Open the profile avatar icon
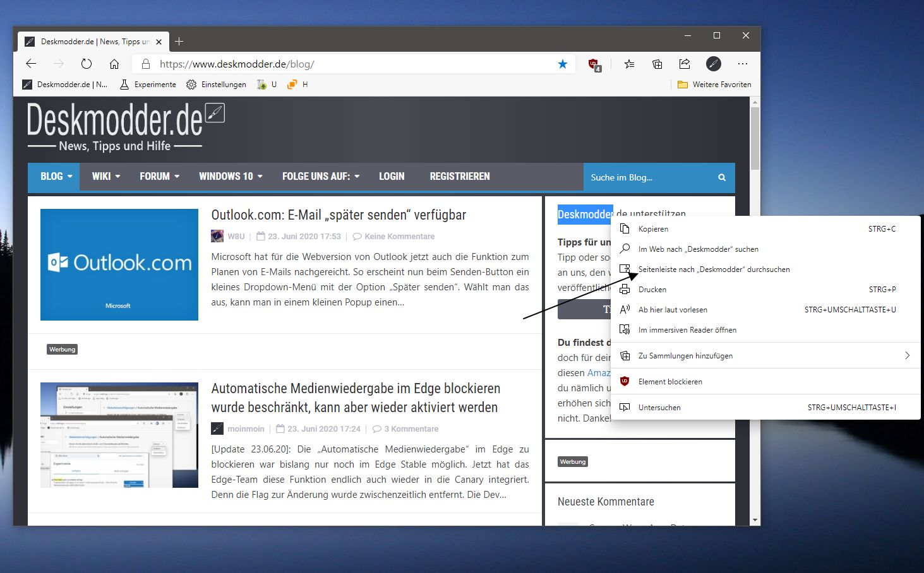 click(x=713, y=64)
